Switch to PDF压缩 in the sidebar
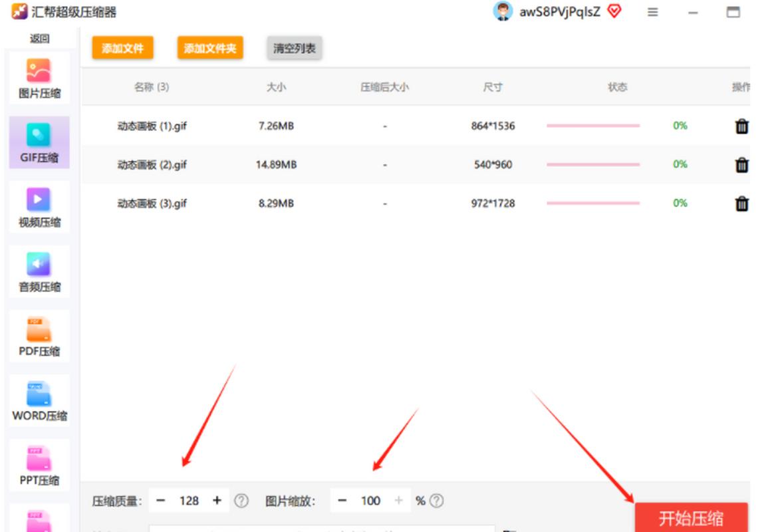772x532 pixels. pos(39,336)
